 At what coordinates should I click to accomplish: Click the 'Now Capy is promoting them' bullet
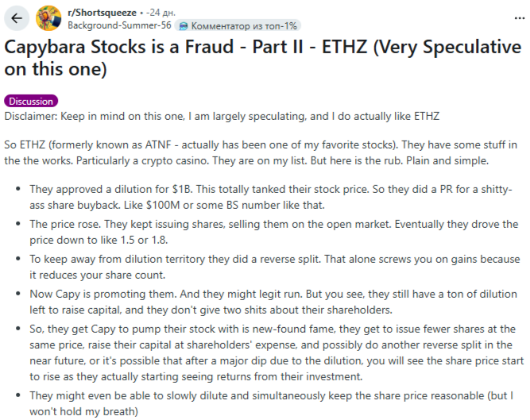click(270, 302)
